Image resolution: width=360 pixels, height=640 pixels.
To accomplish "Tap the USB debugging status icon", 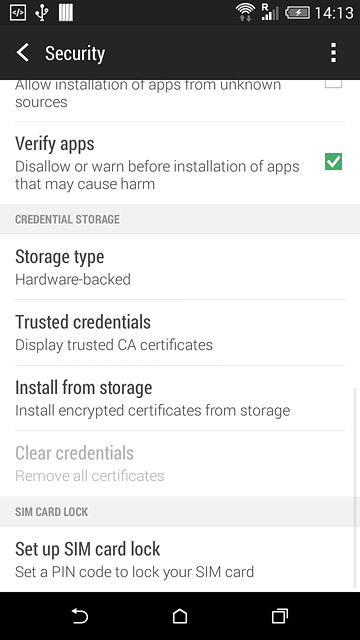I will [18, 13].
